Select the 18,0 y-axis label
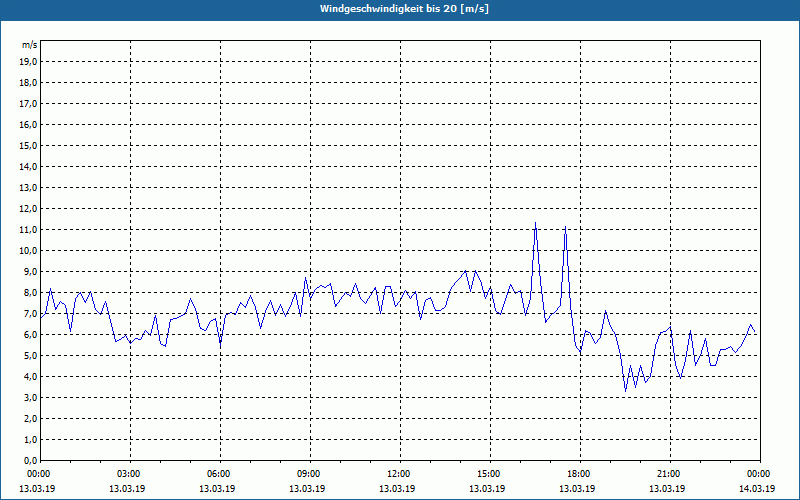This screenshot has width=800, height=500. [x=28, y=83]
